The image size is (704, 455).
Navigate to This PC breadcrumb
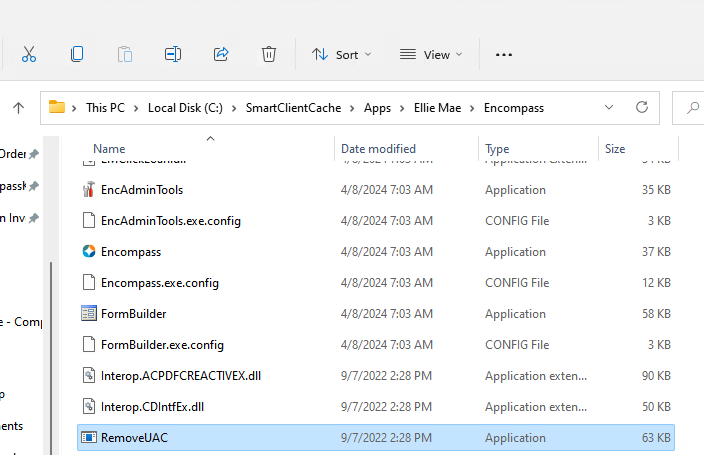click(x=106, y=108)
